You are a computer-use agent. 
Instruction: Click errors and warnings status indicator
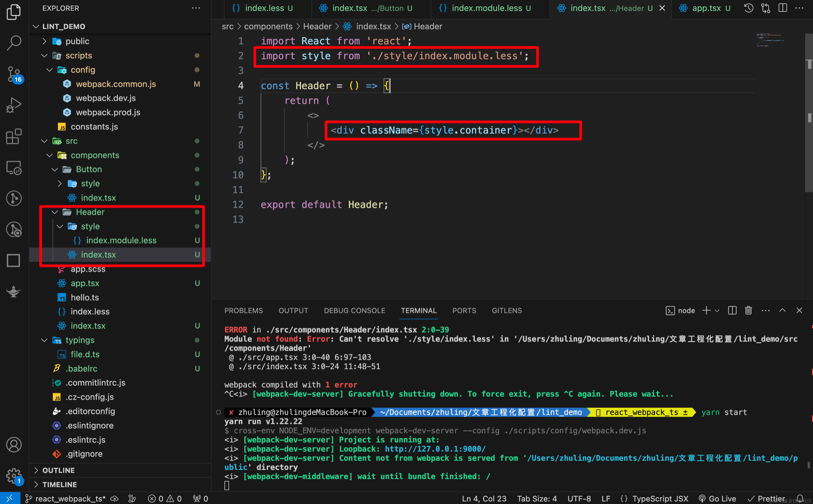pyautogui.click(x=164, y=498)
